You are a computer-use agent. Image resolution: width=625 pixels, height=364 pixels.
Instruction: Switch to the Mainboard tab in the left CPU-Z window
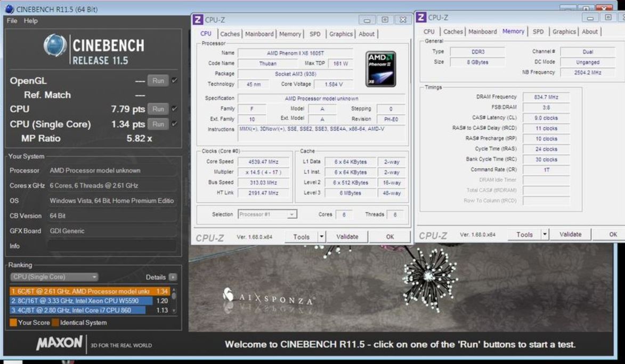[x=259, y=34]
